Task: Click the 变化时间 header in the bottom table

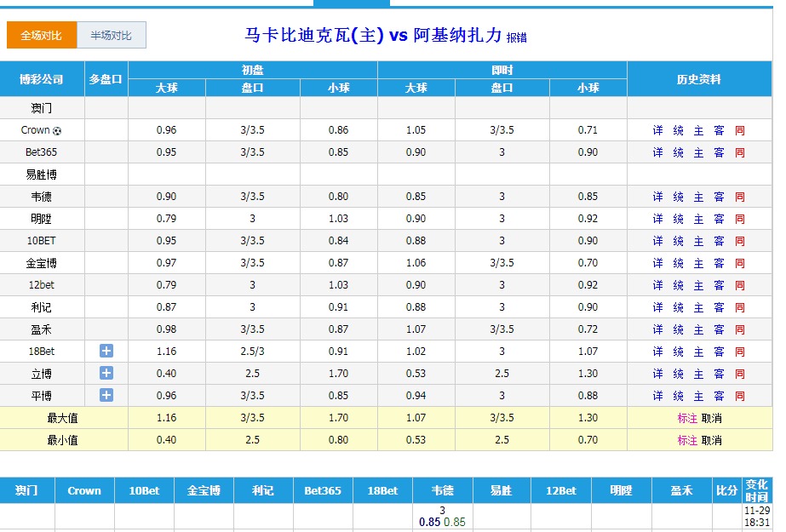Action: (x=757, y=490)
